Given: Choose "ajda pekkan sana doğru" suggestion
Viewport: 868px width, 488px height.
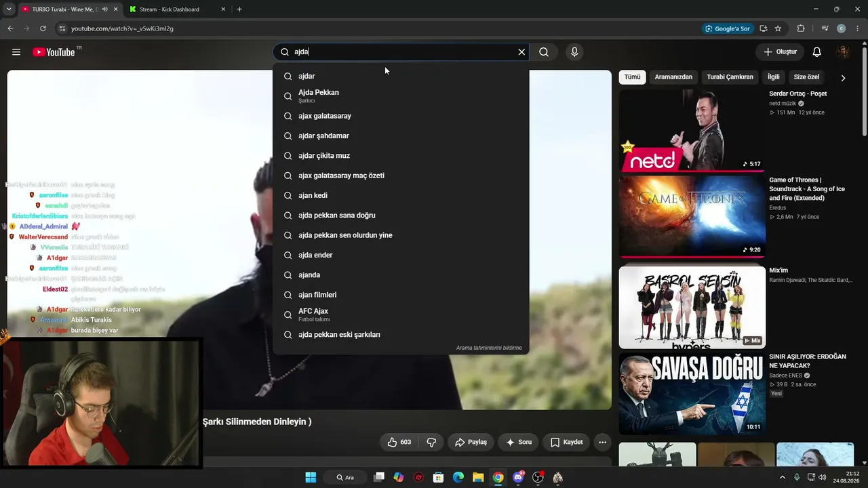Looking at the screenshot, I should tap(401, 216).
